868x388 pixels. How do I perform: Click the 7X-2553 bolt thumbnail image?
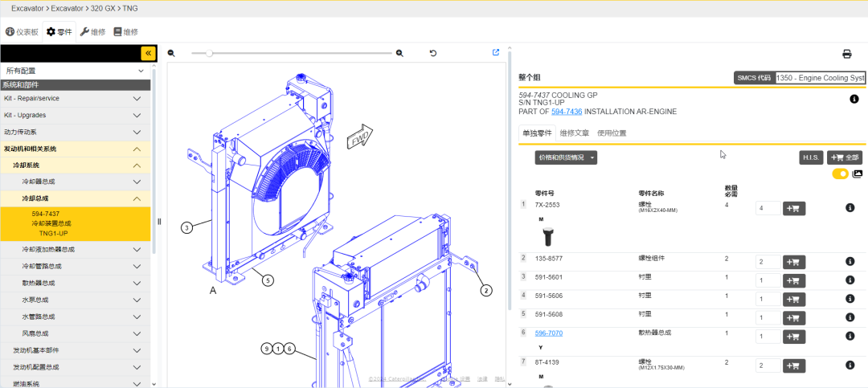pyautogui.click(x=547, y=237)
